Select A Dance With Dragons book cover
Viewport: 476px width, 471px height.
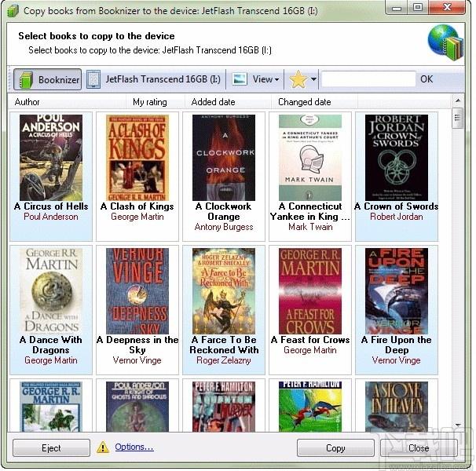pyautogui.click(x=51, y=291)
